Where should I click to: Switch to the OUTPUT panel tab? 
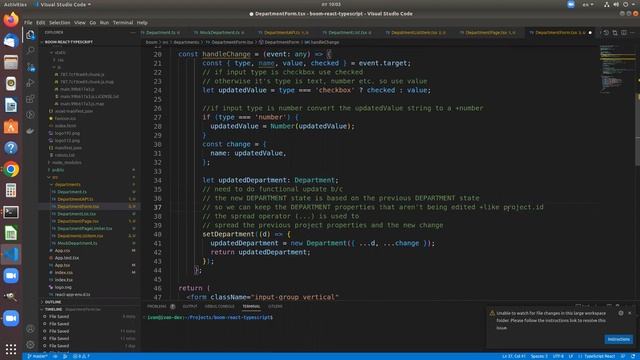click(189, 306)
